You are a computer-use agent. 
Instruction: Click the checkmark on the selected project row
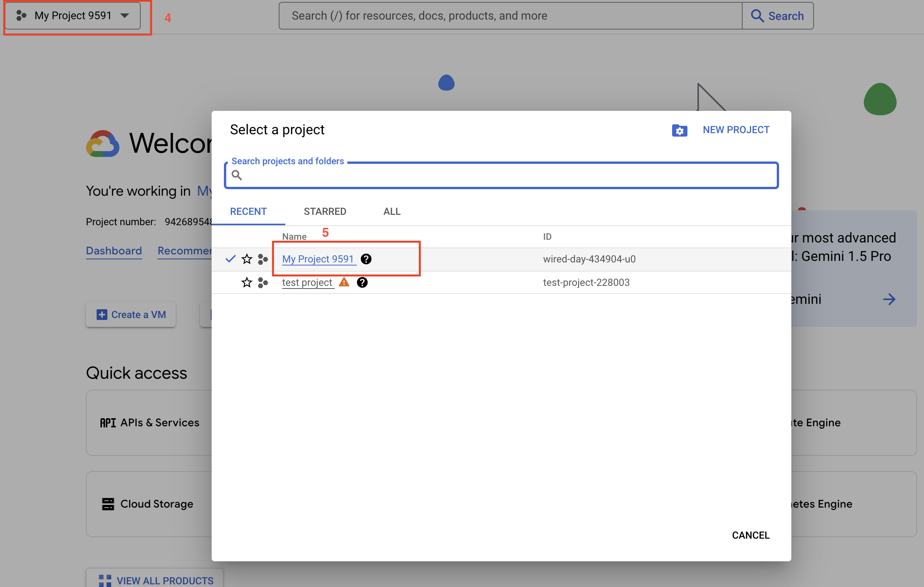pyautogui.click(x=230, y=259)
